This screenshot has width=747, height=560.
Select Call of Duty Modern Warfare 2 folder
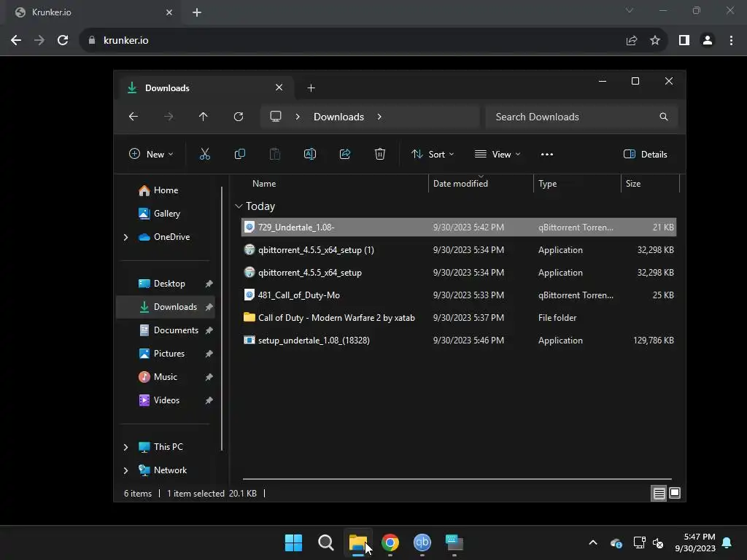[458, 318]
